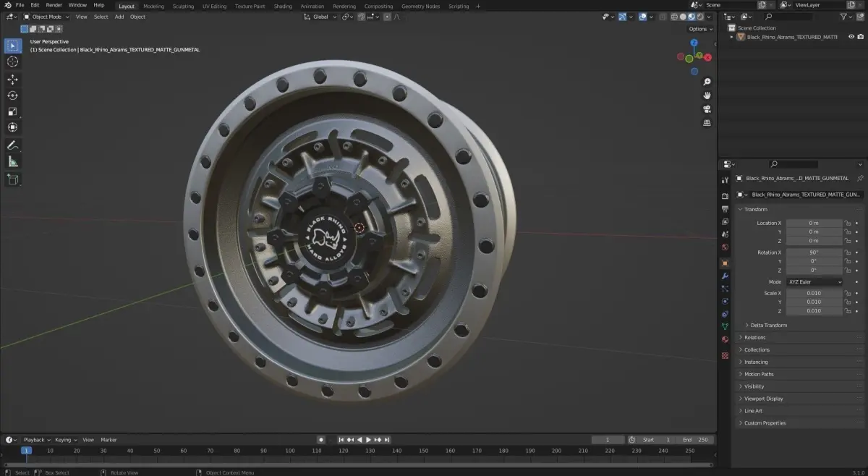Select the Add Cube tool
Viewport: 868px width, 476px height.
click(x=13, y=179)
